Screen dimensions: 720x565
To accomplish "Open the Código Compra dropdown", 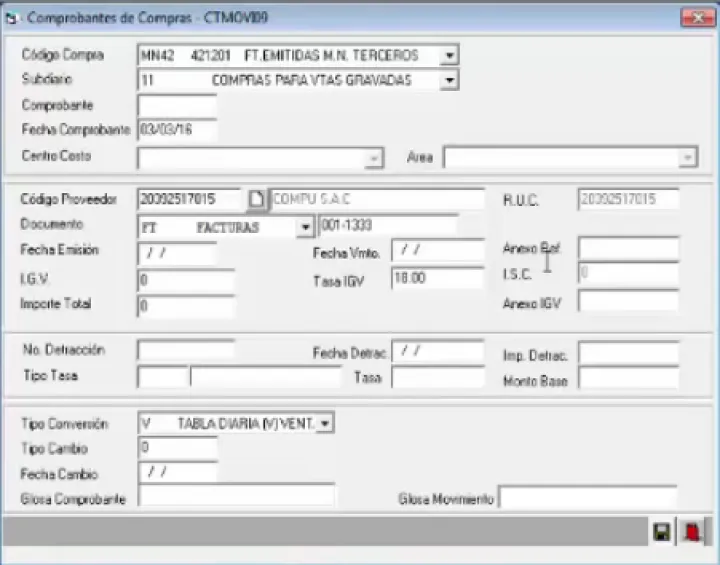I will [x=449, y=56].
